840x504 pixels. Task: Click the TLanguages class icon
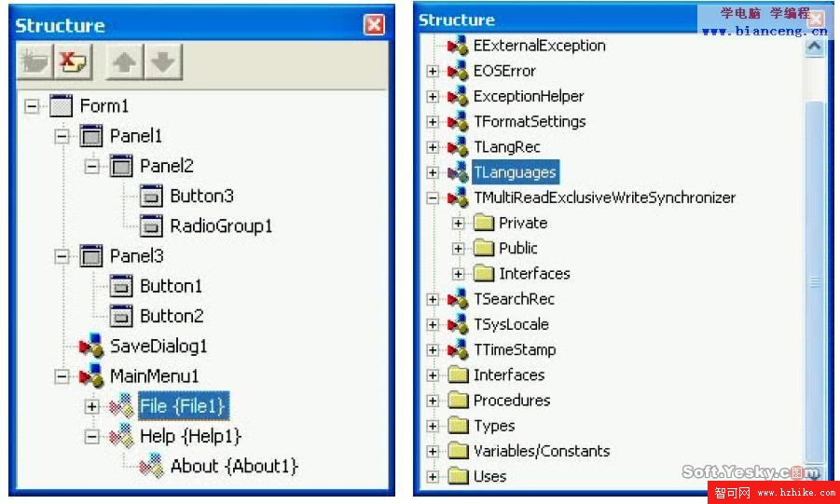[458, 172]
